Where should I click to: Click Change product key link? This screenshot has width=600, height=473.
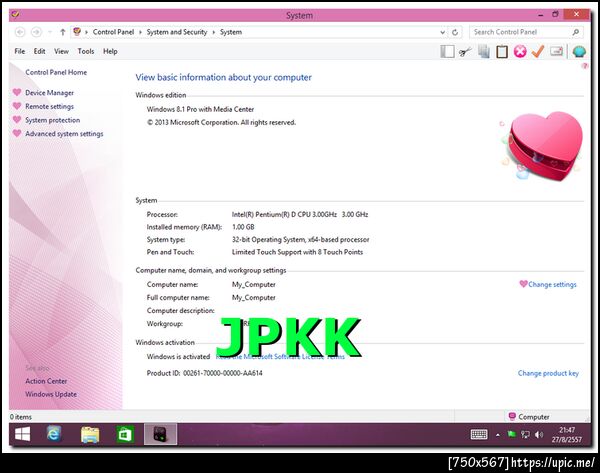click(x=548, y=373)
